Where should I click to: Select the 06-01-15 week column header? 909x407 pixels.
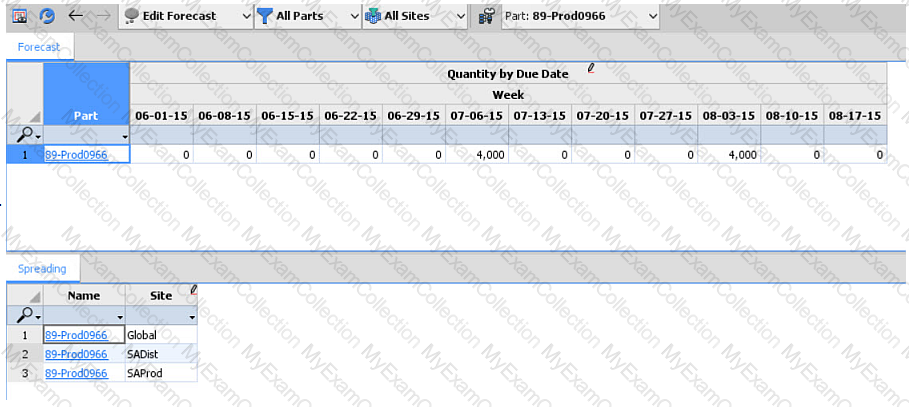tap(161, 115)
